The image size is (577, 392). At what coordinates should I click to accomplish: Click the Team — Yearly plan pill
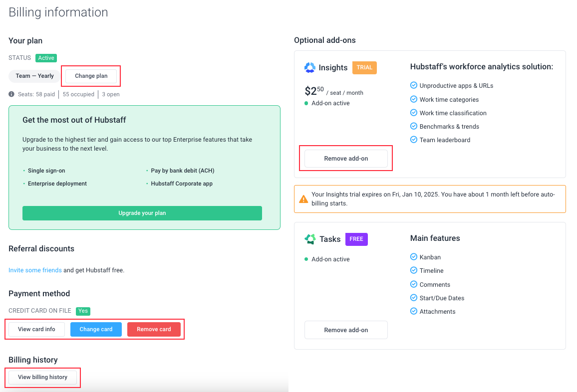point(34,76)
